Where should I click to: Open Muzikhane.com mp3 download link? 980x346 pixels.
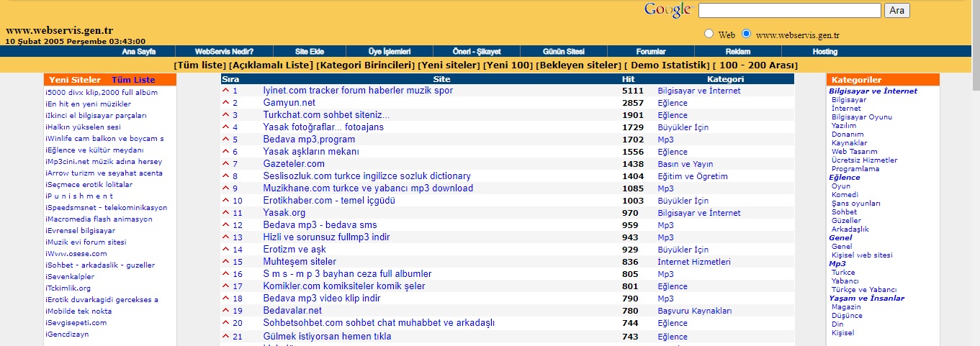click(x=368, y=188)
